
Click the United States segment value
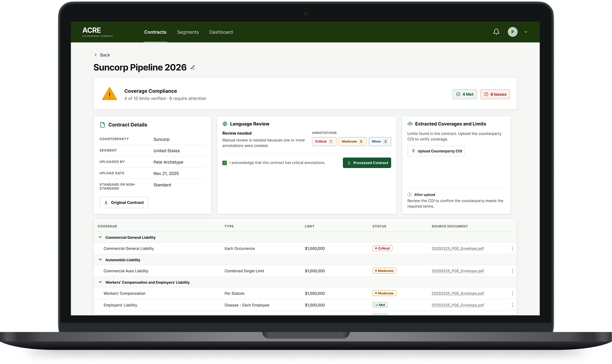pos(167,151)
